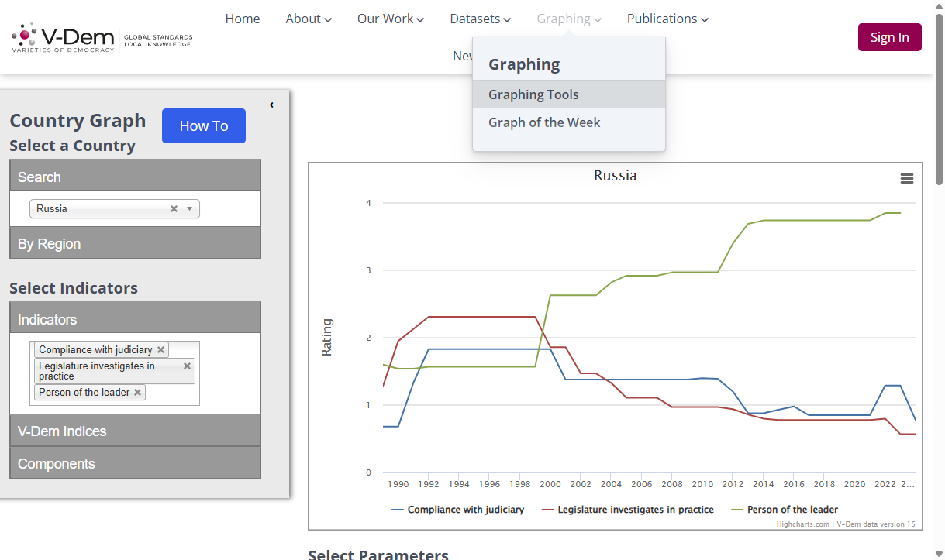Open the chart hamburger export menu

(x=907, y=179)
